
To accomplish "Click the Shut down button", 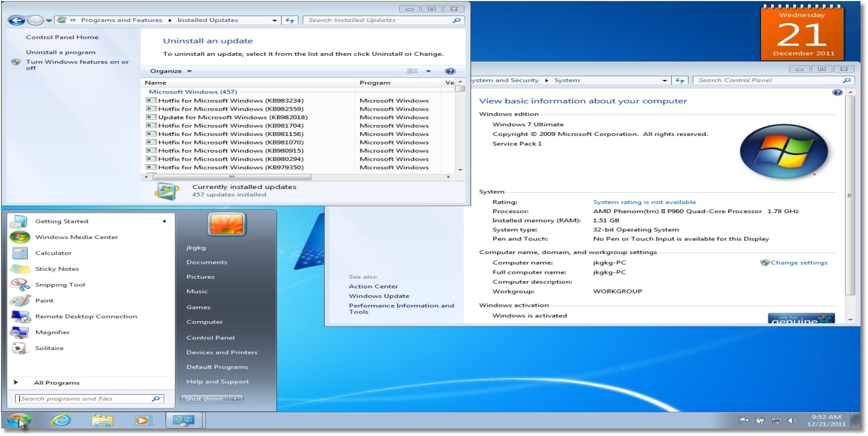I will point(204,399).
